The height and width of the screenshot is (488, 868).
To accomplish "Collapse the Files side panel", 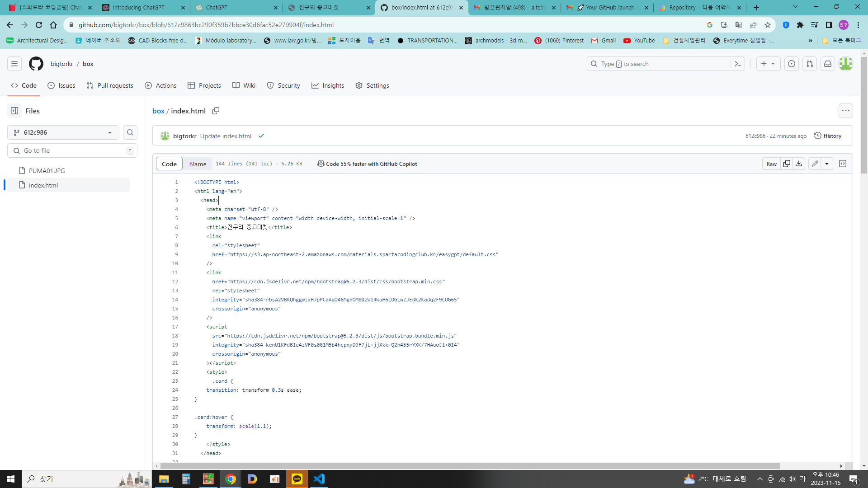I will pyautogui.click(x=14, y=111).
